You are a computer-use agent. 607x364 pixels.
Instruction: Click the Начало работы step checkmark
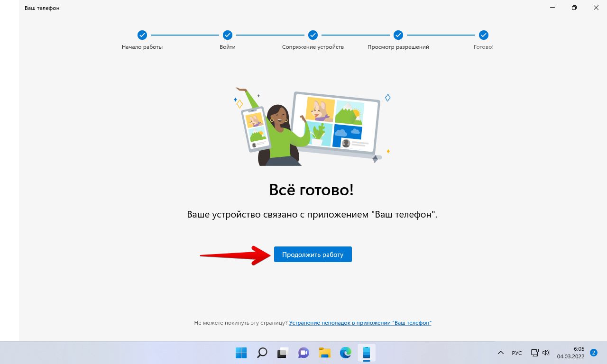[142, 35]
